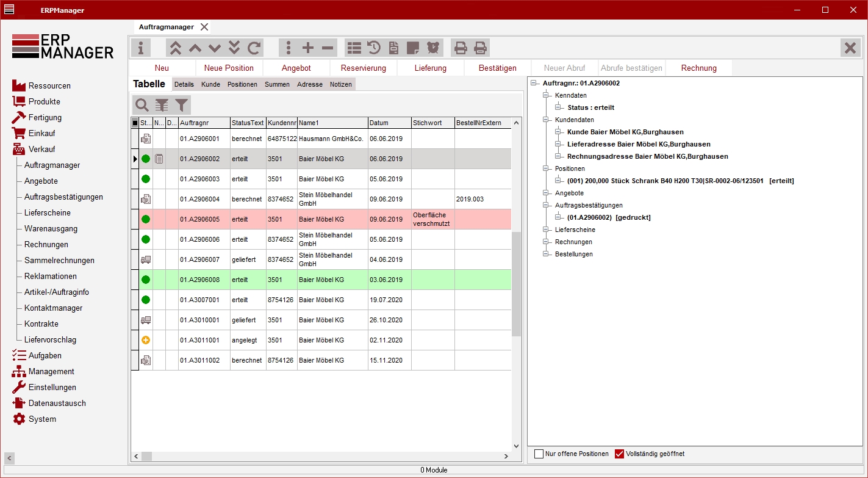
Task: Click the notes icon in row 01.A2906002
Action: point(159,159)
